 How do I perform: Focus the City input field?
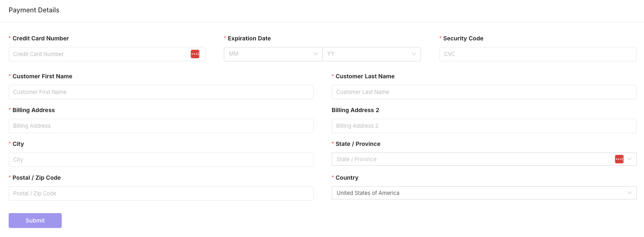point(161,160)
